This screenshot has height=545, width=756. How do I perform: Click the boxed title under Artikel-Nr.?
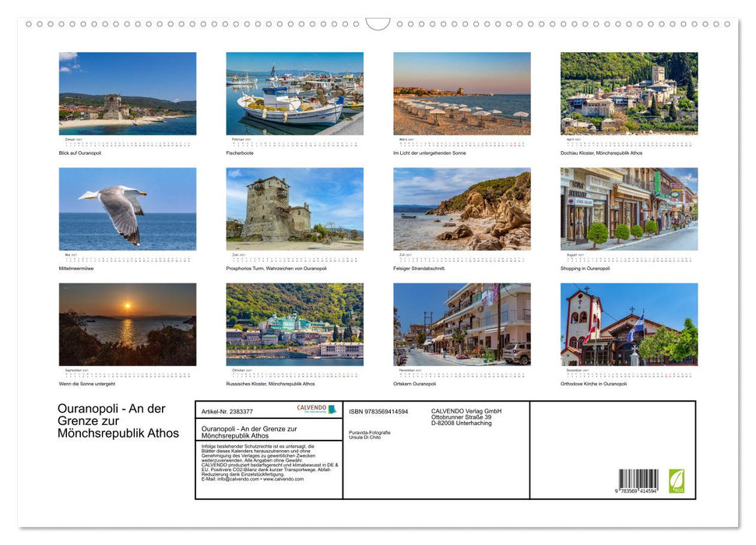(x=249, y=431)
